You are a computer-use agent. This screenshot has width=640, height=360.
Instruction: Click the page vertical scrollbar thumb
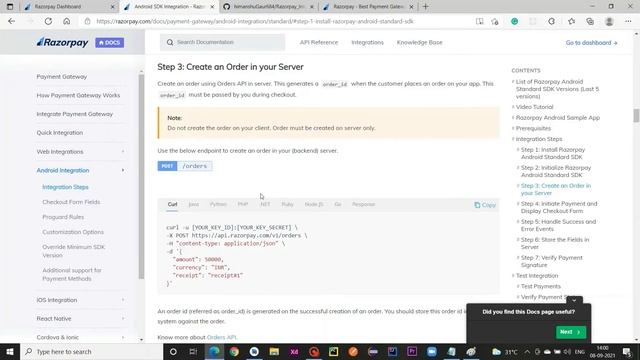[x=636, y=116]
